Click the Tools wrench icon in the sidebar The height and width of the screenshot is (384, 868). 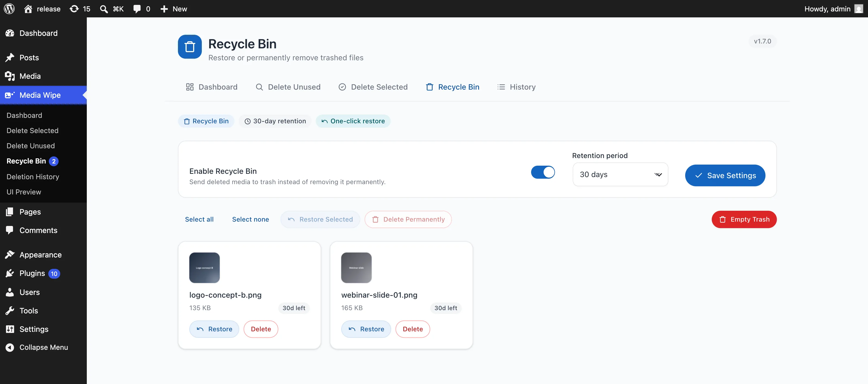(10, 310)
